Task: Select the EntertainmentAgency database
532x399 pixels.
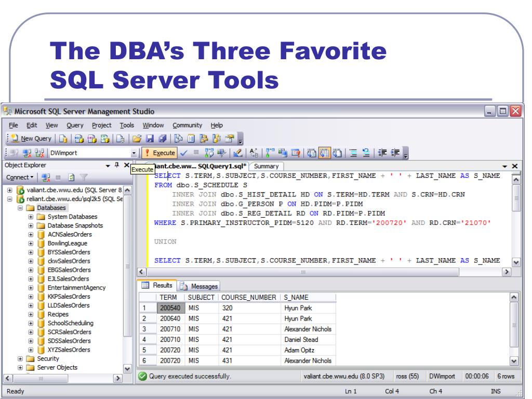Action: coord(76,288)
